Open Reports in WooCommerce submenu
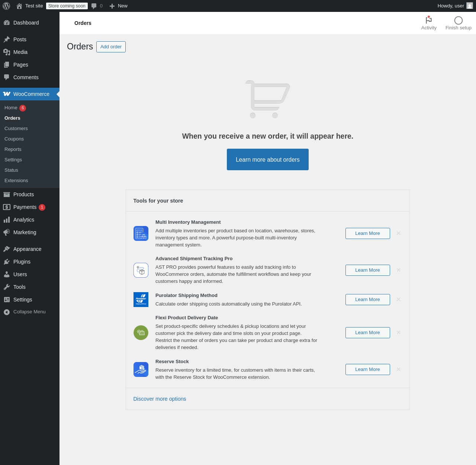Screen dimensions: 476x465 (13, 149)
